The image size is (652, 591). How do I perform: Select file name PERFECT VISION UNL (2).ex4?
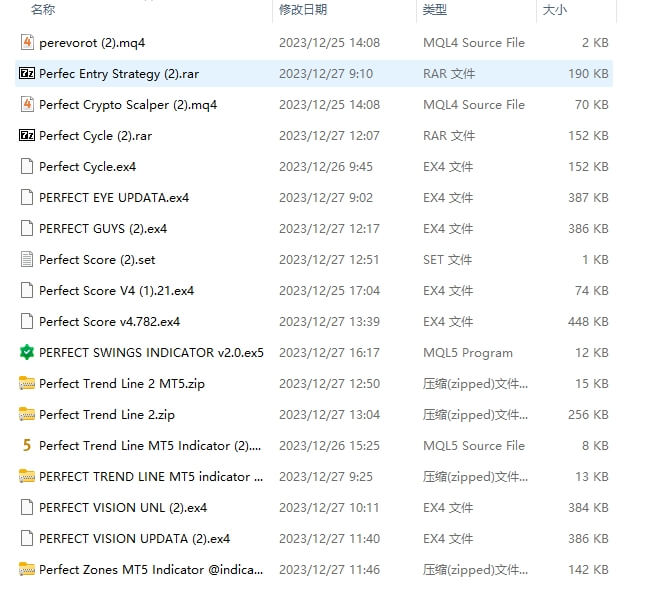123,508
